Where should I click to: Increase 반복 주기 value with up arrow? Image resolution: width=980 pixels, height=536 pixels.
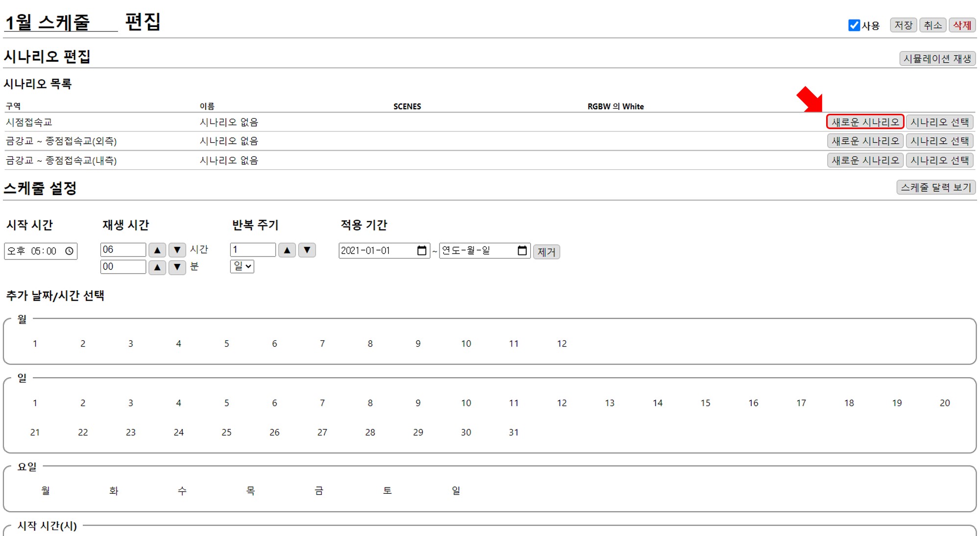point(287,250)
